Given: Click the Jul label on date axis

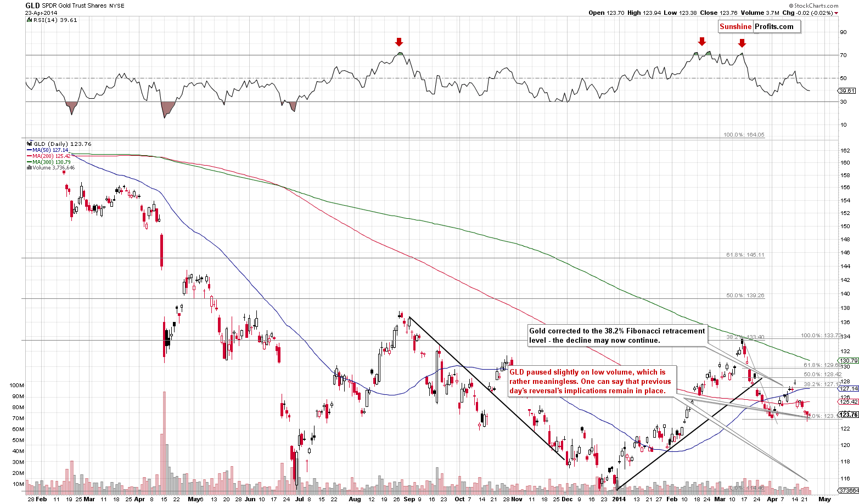Looking at the screenshot, I should (x=300, y=499).
